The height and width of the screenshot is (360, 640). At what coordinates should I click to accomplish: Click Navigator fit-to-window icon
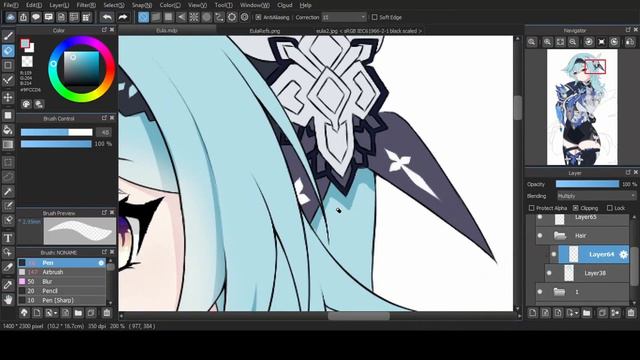(560, 42)
